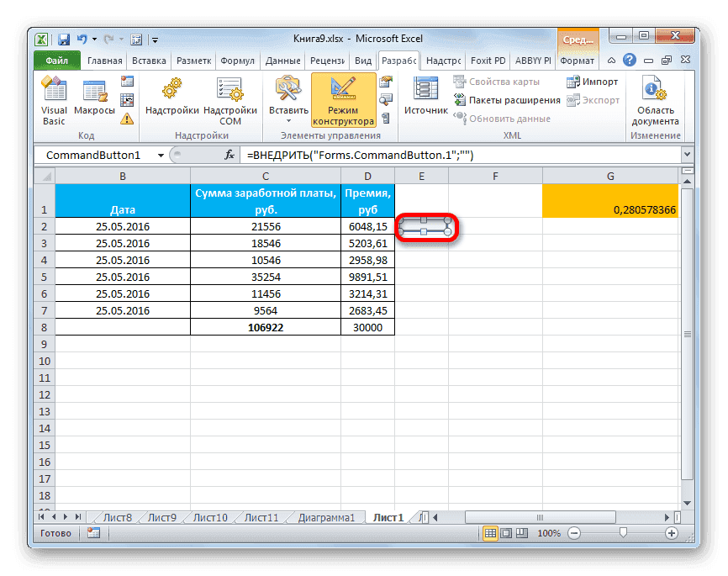Click the Save icon on Quick Access Toolbar
Screen dimensions: 728x576
(62, 39)
